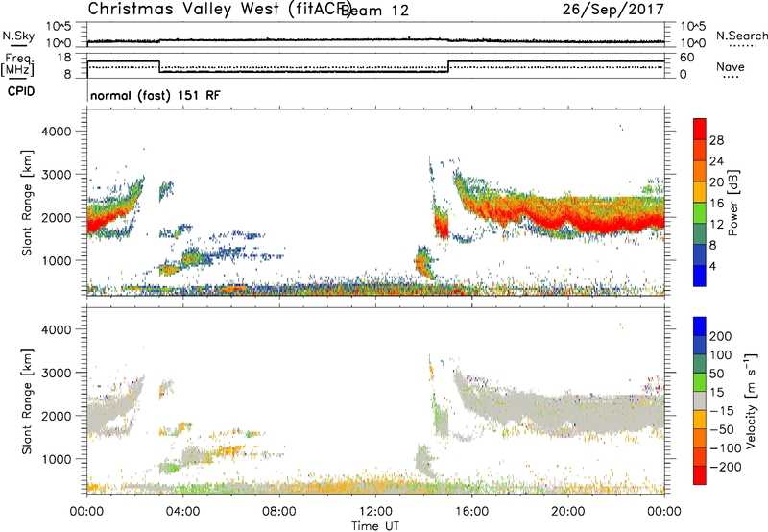Click the 'N.Sky' label
The width and height of the screenshot is (768, 532).
(18, 36)
